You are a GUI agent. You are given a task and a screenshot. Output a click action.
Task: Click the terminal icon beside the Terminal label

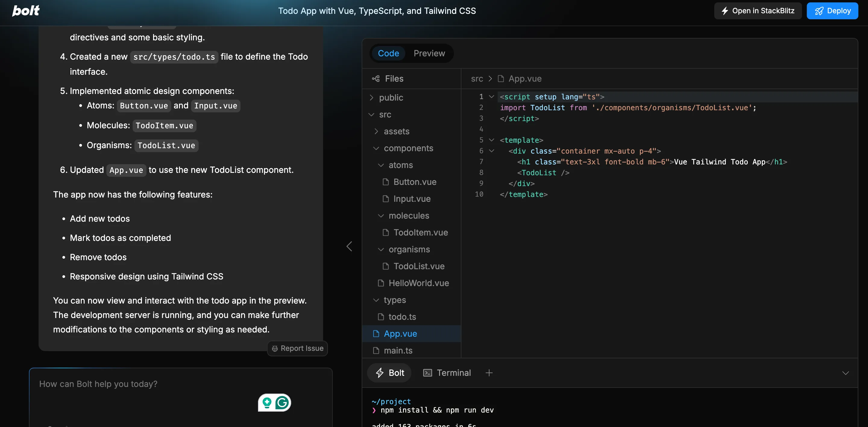[x=427, y=372]
